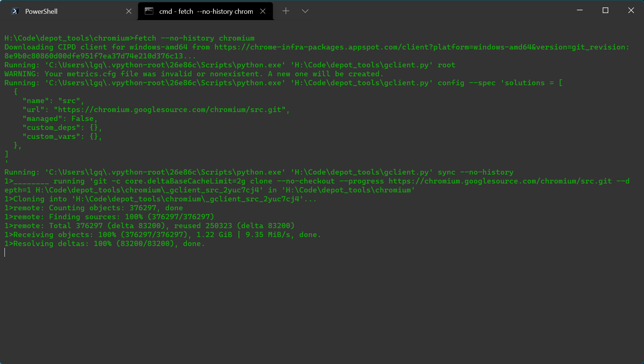Click the git revision hash 8e9b0c80860d line
This screenshot has width=644, height=364.
pyautogui.click(x=101, y=56)
